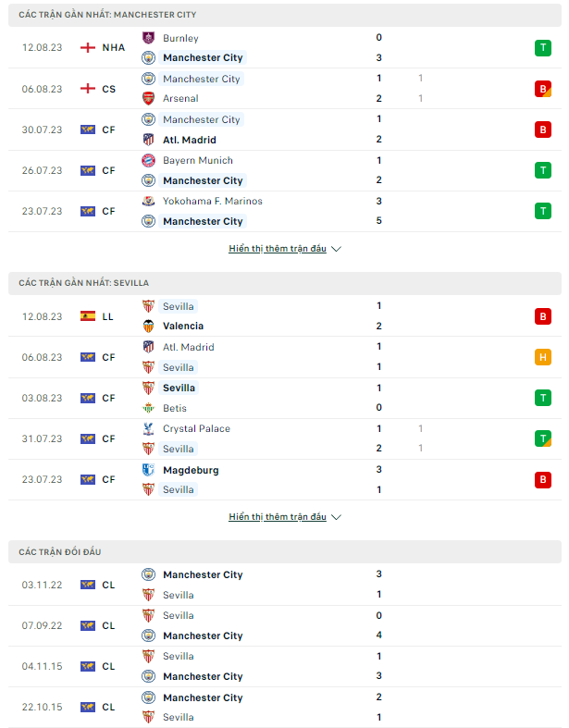Click green T badge for Burnley match
Image resolution: width=569 pixels, height=728 pixels.
pyautogui.click(x=542, y=48)
